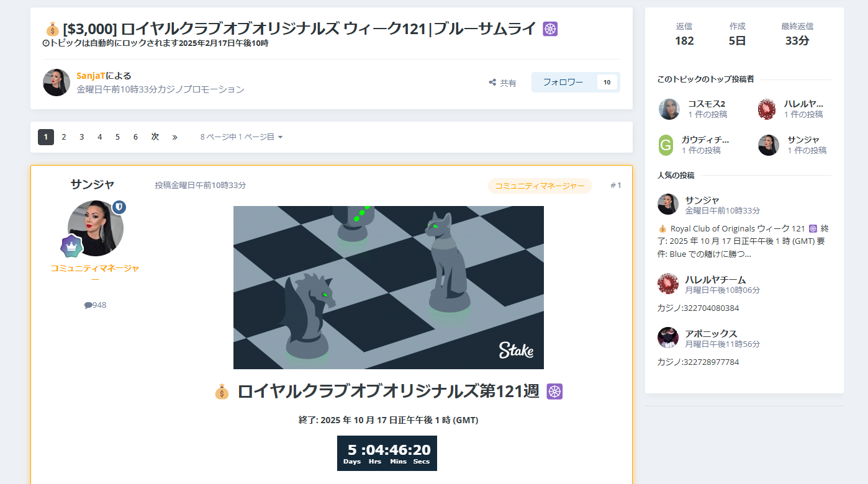The width and height of the screenshot is (868, 484).
Task: Open the large サンジャ profile photo
Action: click(x=96, y=228)
